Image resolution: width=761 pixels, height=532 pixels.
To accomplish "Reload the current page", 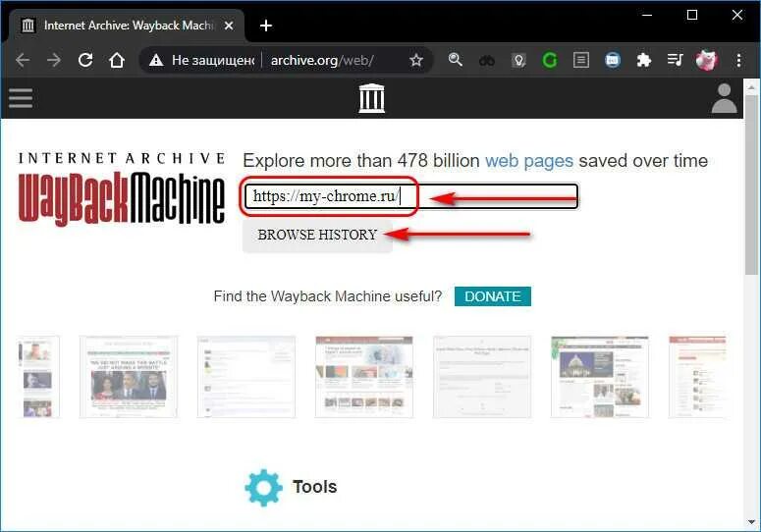I will pos(85,60).
